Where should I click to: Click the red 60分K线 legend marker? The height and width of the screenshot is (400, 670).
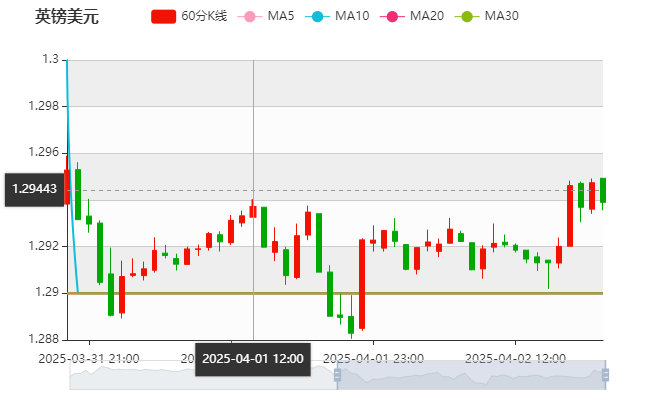tap(164, 16)
